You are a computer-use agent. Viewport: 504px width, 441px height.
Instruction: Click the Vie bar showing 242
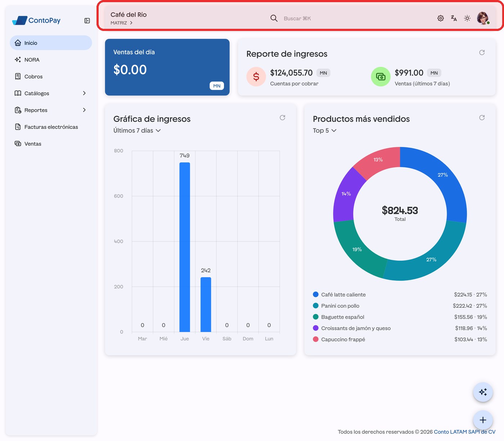click(206, 305)
